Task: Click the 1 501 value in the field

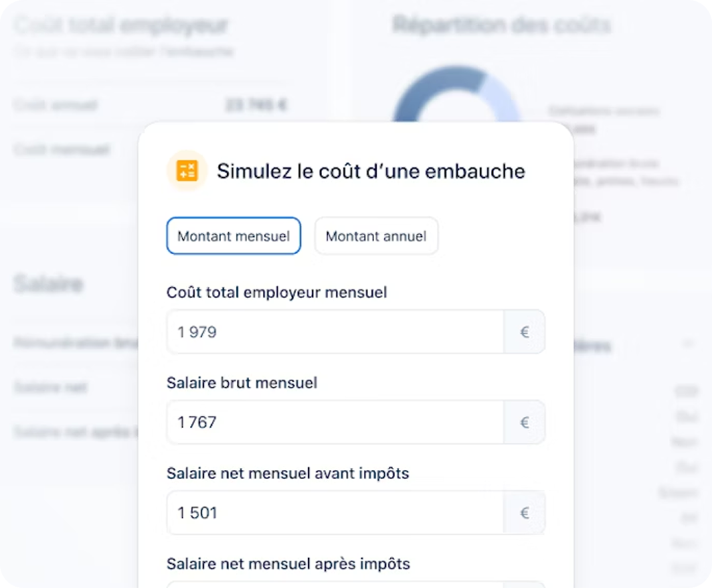Action: [197, 513]
